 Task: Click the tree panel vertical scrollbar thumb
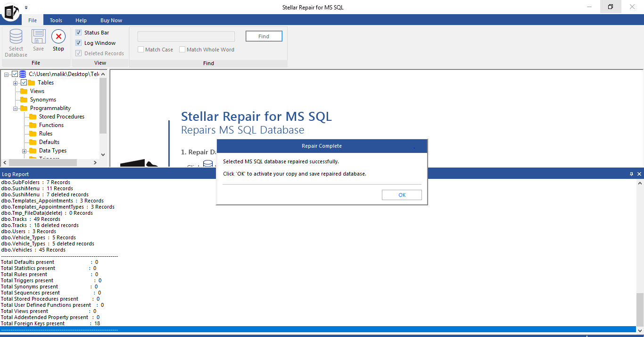103,106
